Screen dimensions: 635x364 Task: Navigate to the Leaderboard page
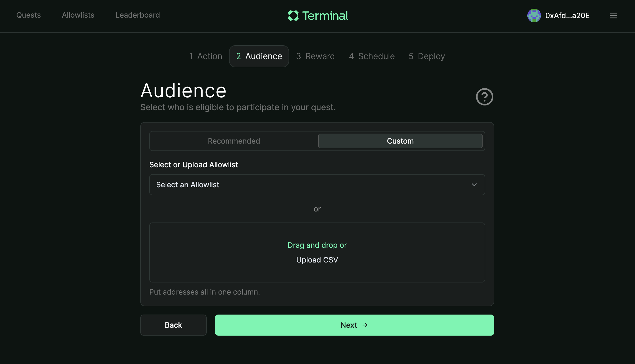[137, 15]
